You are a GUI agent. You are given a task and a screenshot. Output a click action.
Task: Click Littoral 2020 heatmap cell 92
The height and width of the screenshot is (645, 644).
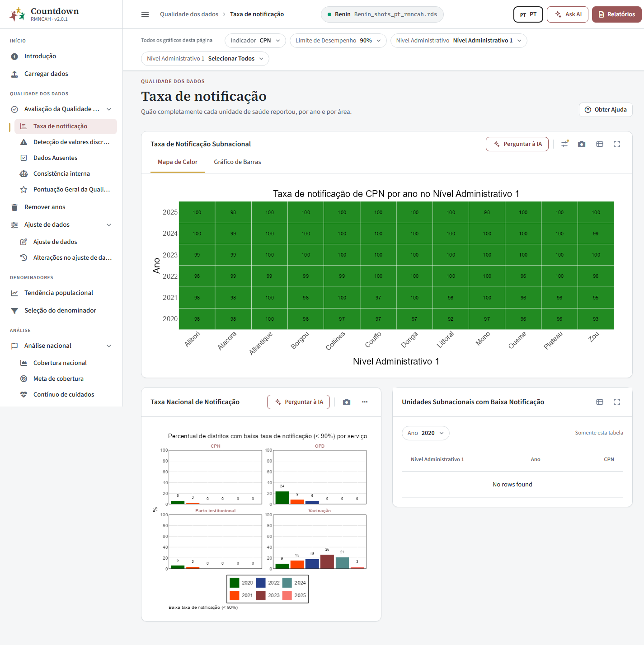[451, 319]
